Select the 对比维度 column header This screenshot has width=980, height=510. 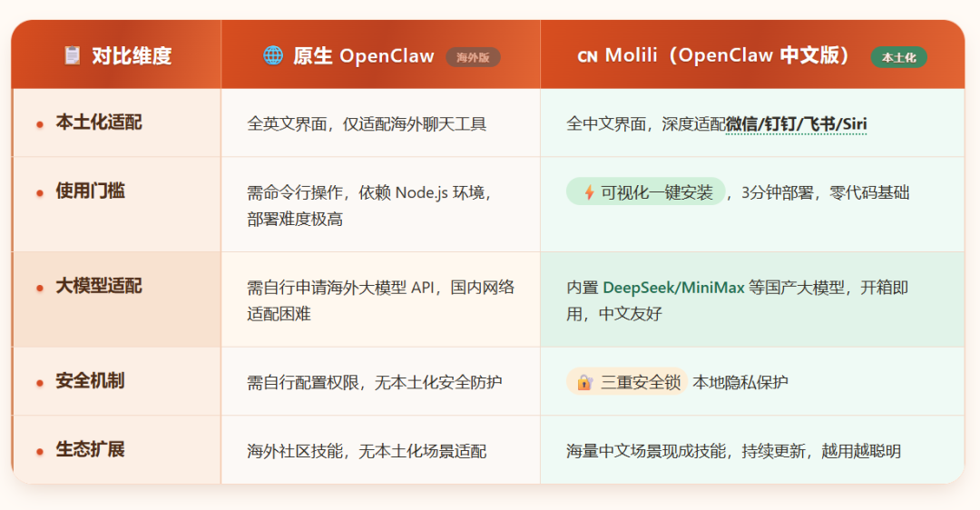[116, 54]
